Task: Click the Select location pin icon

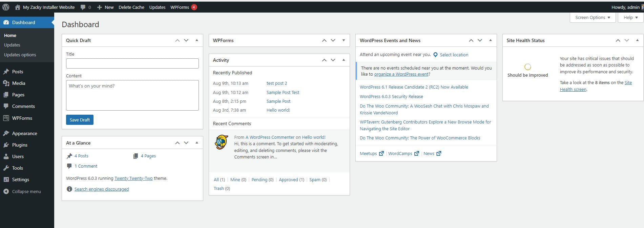Action: (435, 55)
